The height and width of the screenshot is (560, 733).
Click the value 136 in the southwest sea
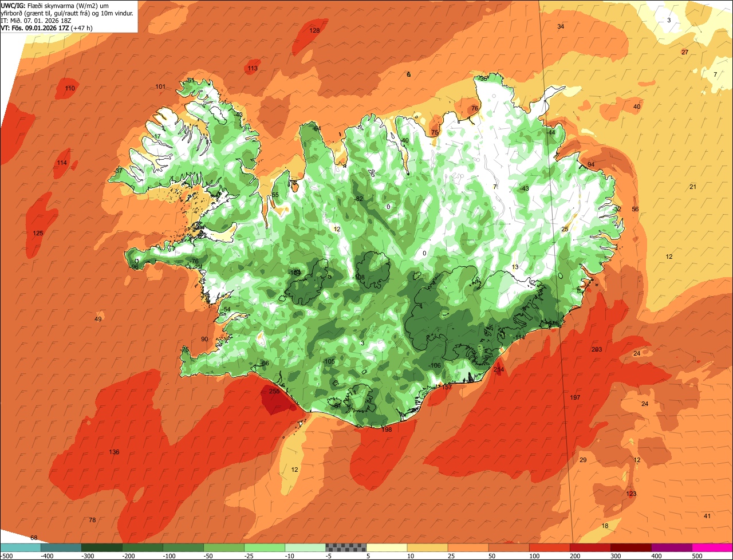point(114,452)
